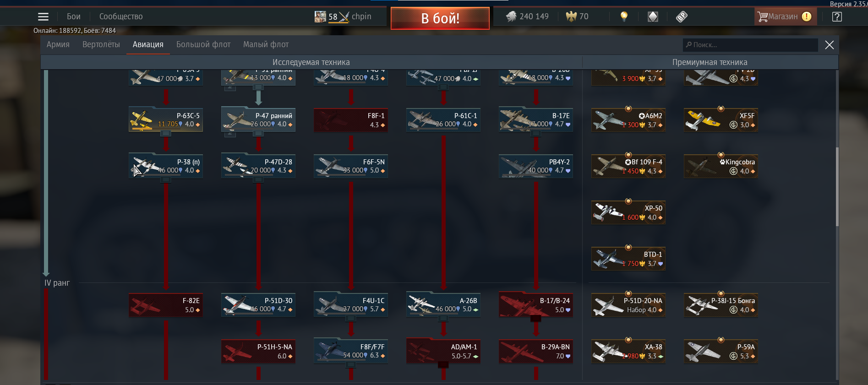Screen dimensions: 868x385
Task: Switch to the Большой флот tab
Action: 203,44
